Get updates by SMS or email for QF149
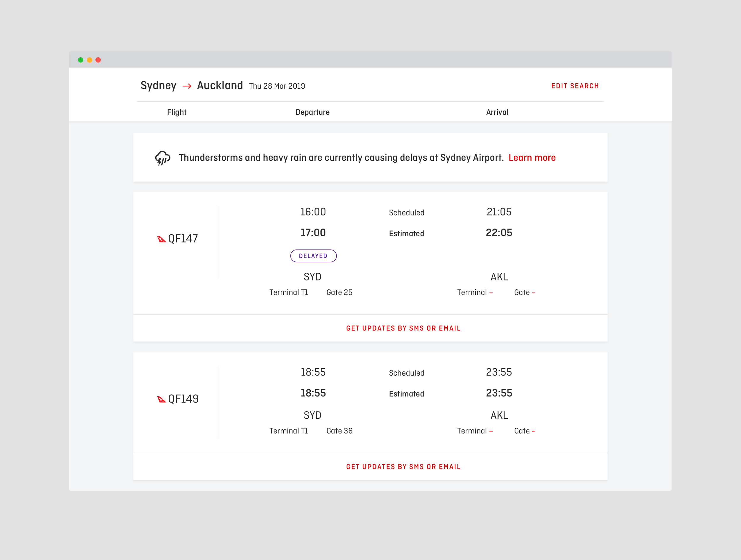The width and height of the screenshot is (741, 560). pos(403,467)
